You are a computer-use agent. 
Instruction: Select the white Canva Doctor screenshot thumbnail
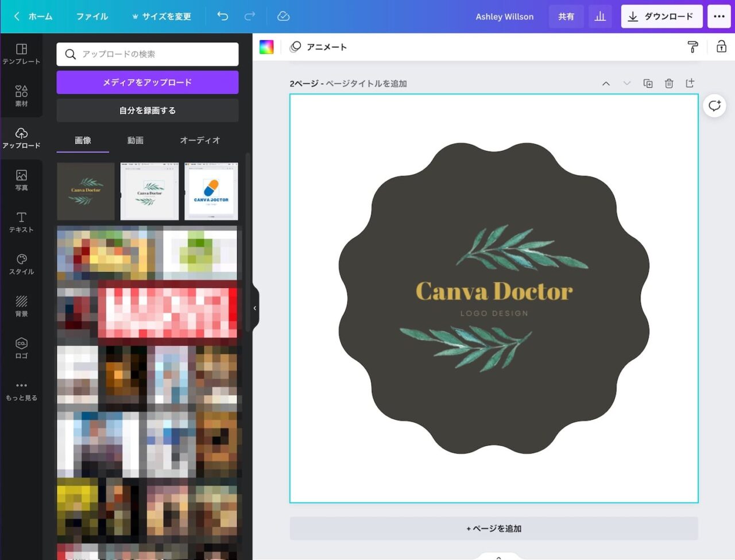(149, 191)
